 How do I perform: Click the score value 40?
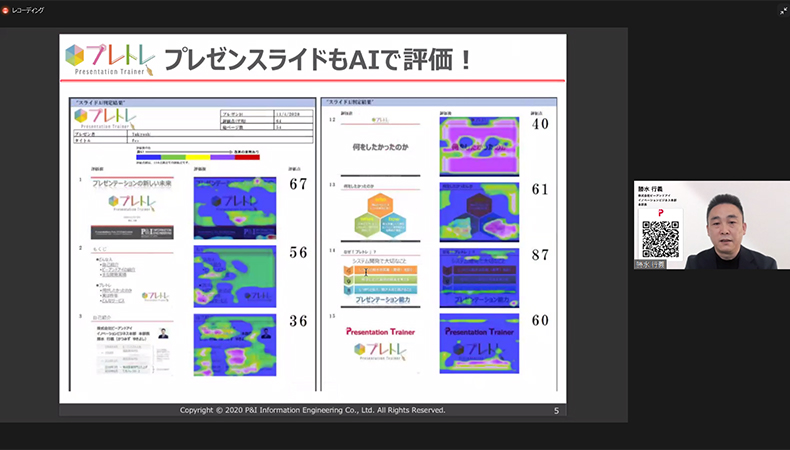point(540,124)
